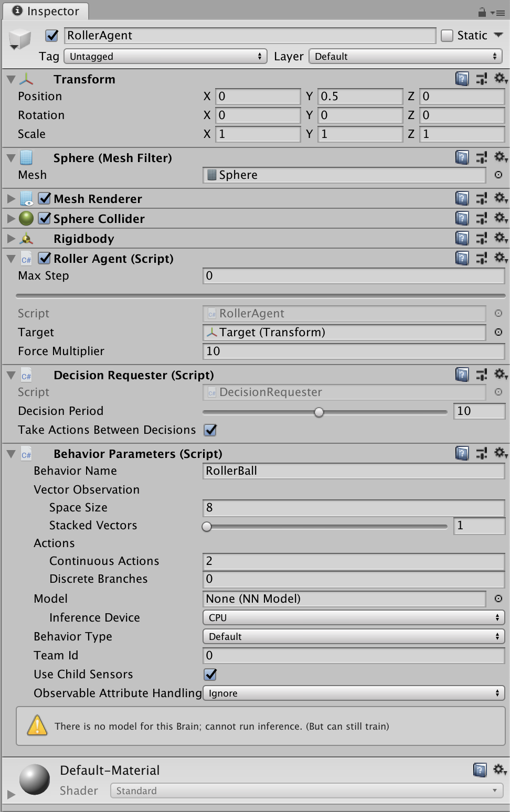Viewport: 510px width, 812px height.
Task: Open help for the Decision Requester script
Action: click(x=461, y=375)
